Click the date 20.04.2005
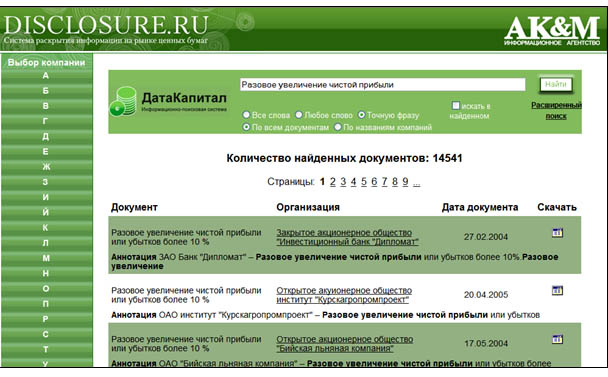This screenshot has height=377, width=608. click(x=486, y=295)
